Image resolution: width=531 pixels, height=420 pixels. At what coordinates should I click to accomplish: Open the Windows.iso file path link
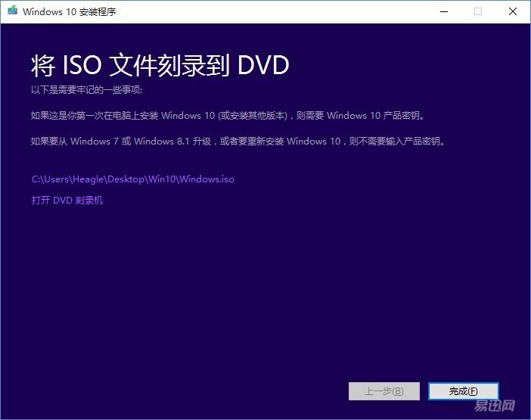(133, 179)
